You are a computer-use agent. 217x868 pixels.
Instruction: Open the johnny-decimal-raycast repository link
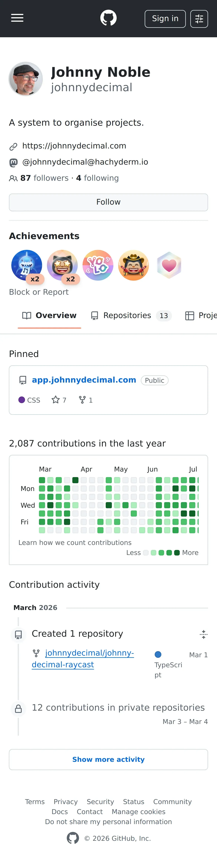pyautogui.click(x=83, y=658)
